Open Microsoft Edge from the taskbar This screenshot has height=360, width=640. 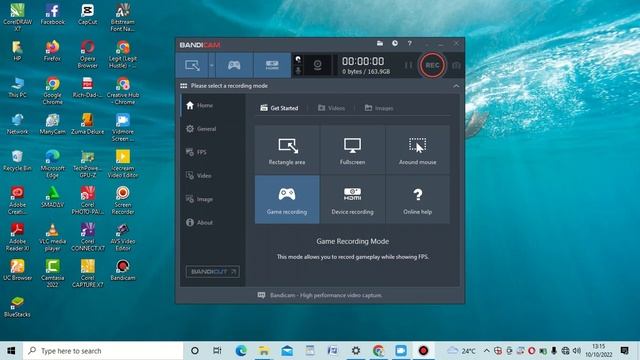(241, 351)
